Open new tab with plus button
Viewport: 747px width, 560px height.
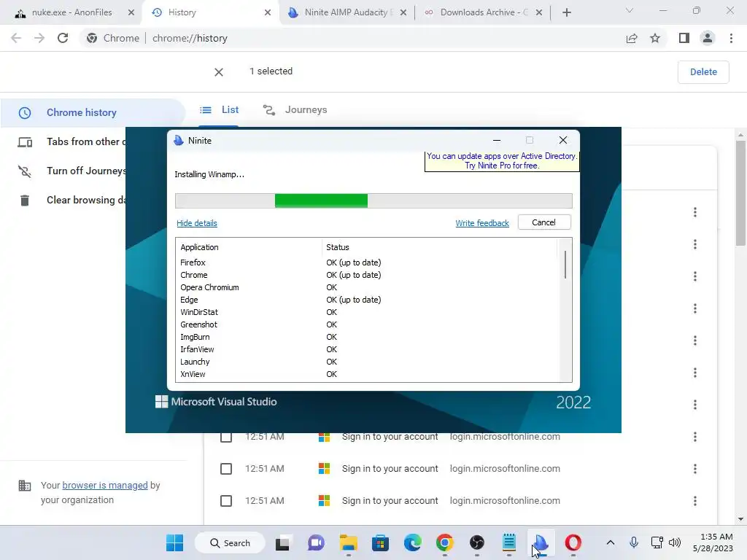pyautogui.click(x=566, y=12)
